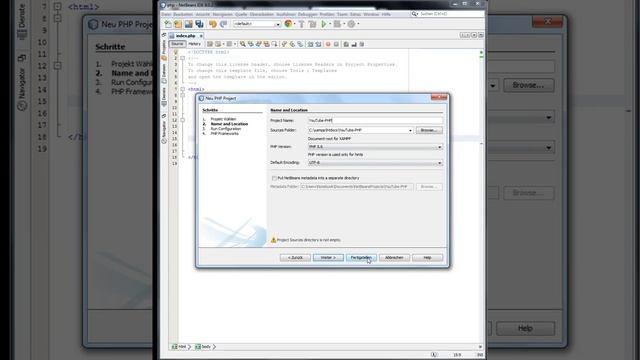The height and width of the screenshot is (360, 640).
Task: Expand the Sources Folder combo box
Action: tap(410, 131)
